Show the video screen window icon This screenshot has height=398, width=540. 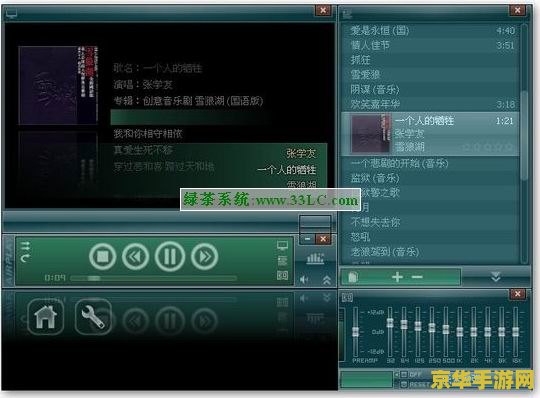pyautogui.click(x=282, y=246)
